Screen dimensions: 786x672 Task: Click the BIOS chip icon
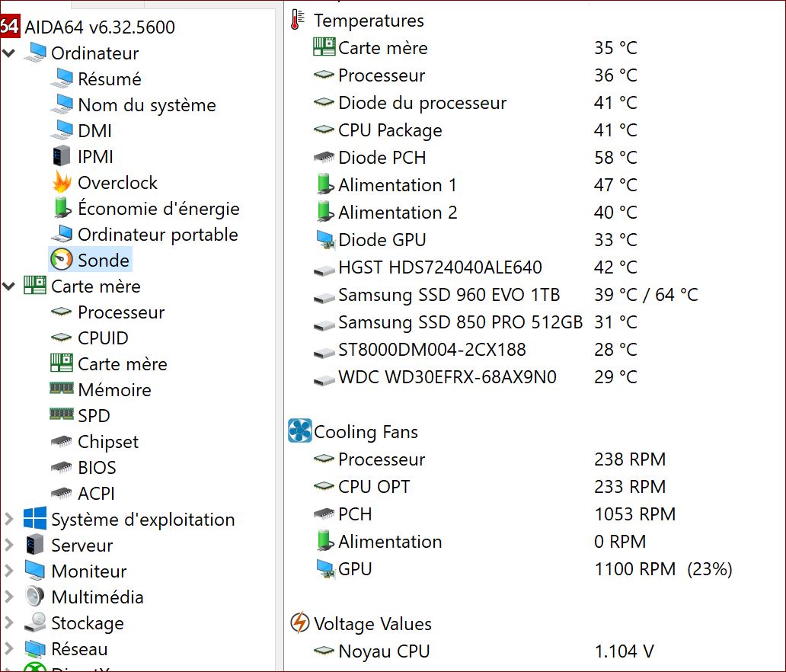click(x=62, y=467)
